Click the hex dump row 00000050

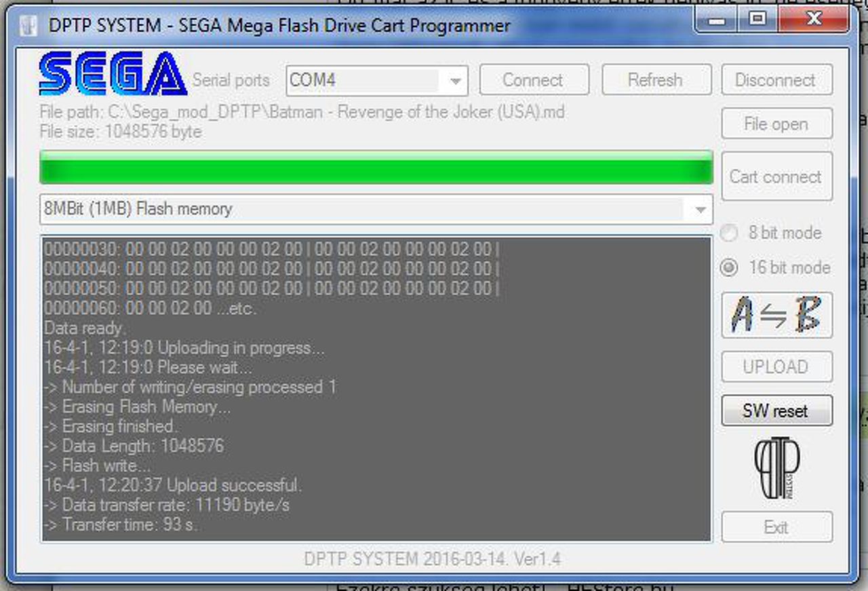[272, 289]
